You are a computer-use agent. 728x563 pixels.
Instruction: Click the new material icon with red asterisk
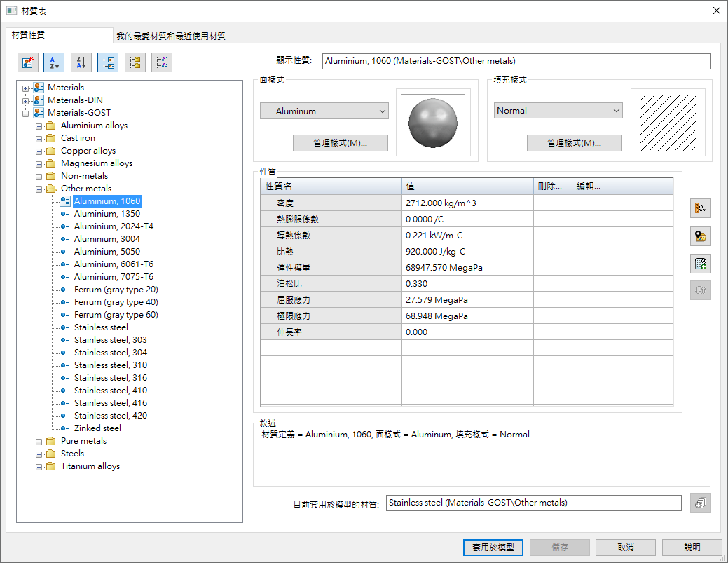pos(27,62)
